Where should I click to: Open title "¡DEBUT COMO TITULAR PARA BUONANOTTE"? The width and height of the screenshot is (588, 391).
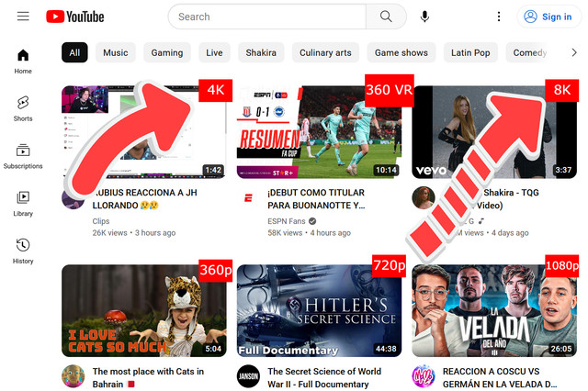[316, 199]
